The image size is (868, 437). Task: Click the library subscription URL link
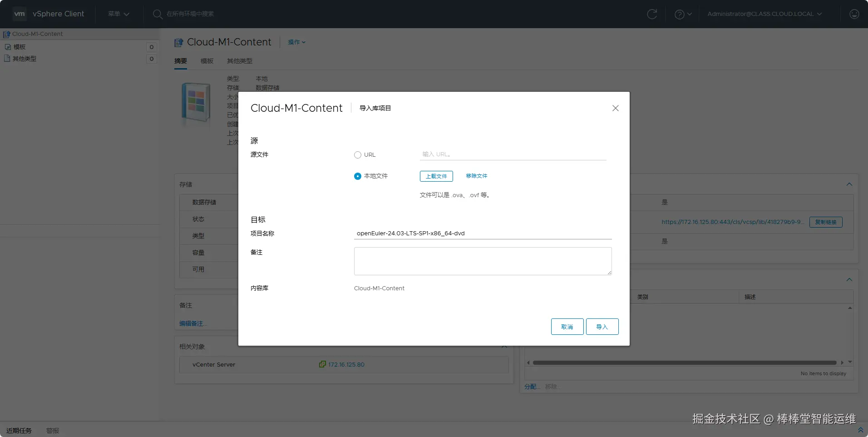732,222
